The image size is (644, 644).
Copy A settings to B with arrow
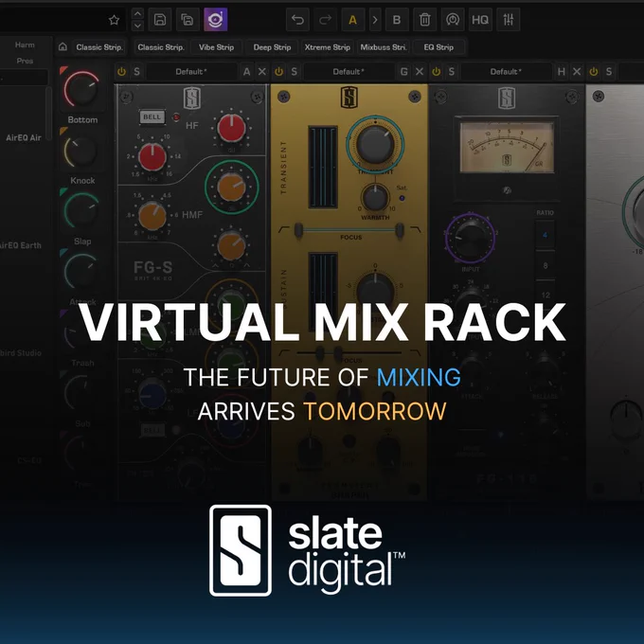pos(375,20)
